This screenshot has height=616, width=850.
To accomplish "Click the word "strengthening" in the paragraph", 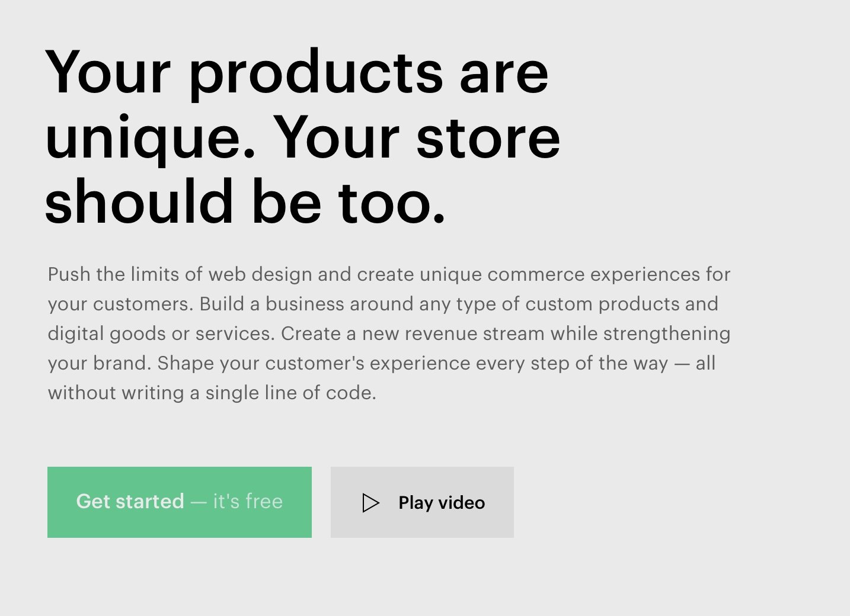I will pyautogui.click(x=667, y=334).
